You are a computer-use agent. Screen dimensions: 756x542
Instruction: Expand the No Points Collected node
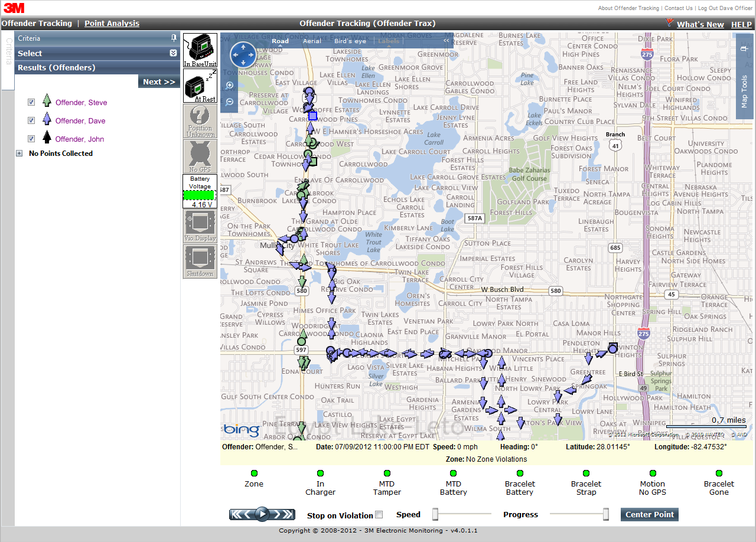pyautogui.click(x=19, y=154)
